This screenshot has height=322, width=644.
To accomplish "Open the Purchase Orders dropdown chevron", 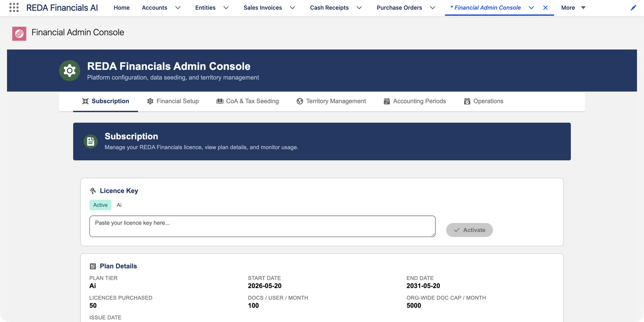I will 433,8.
